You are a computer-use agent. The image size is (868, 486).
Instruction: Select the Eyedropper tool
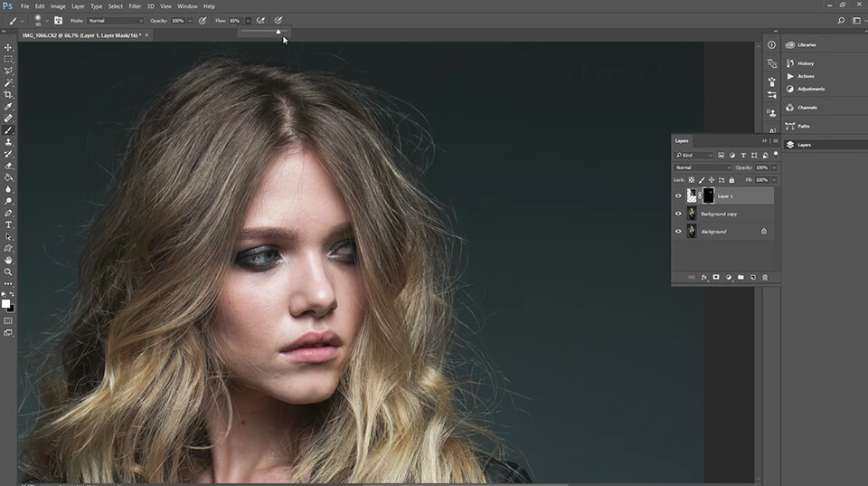8,107
